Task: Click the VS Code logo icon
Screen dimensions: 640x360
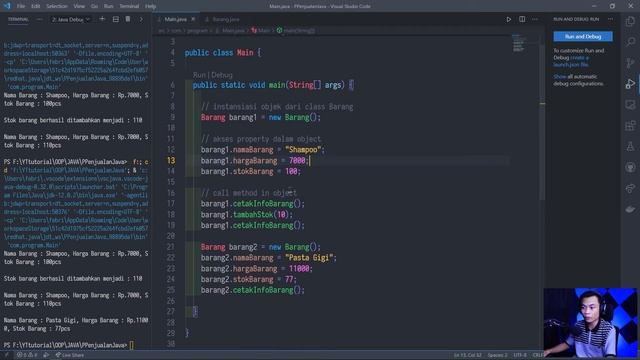Action: [7, 6]
